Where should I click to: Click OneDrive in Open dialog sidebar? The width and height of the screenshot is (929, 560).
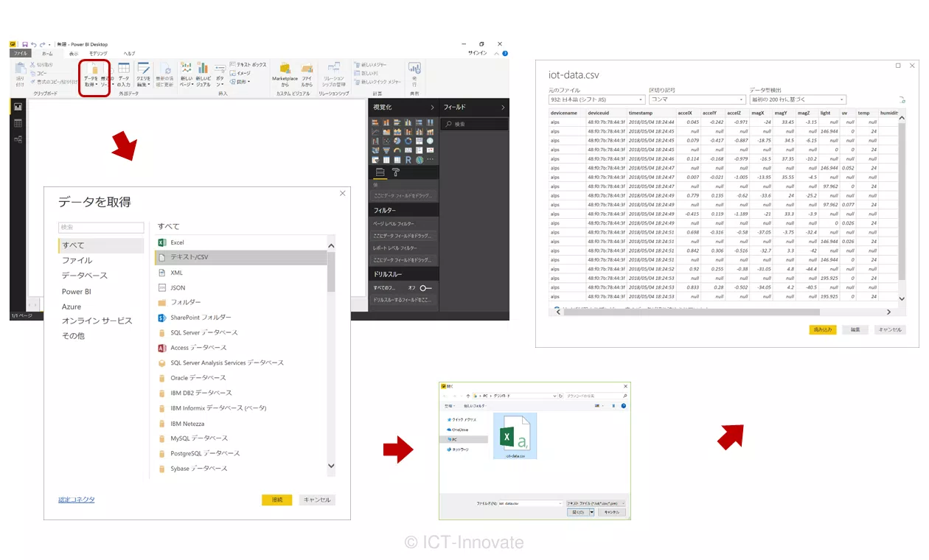(456, 429)
